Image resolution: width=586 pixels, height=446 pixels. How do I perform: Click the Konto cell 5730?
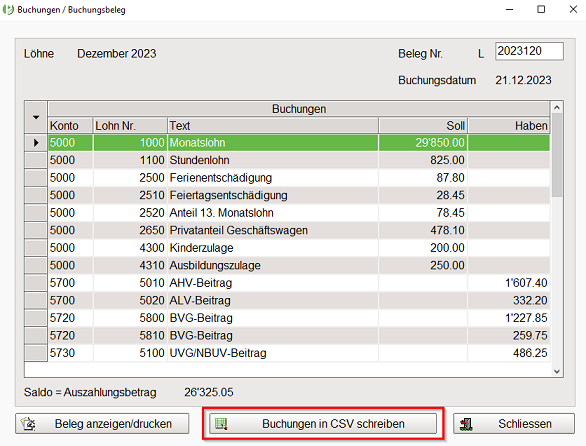coord(70,353)
